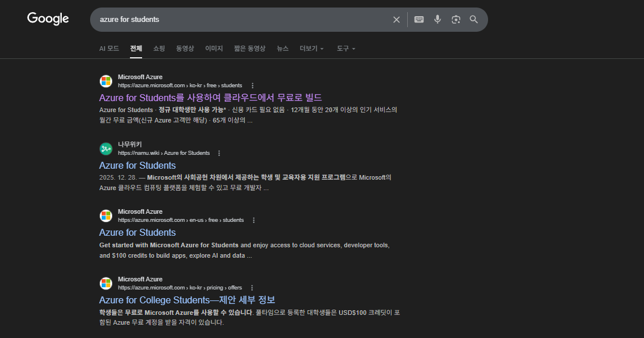Expand the 도구 dropdown

pos(346,49)
